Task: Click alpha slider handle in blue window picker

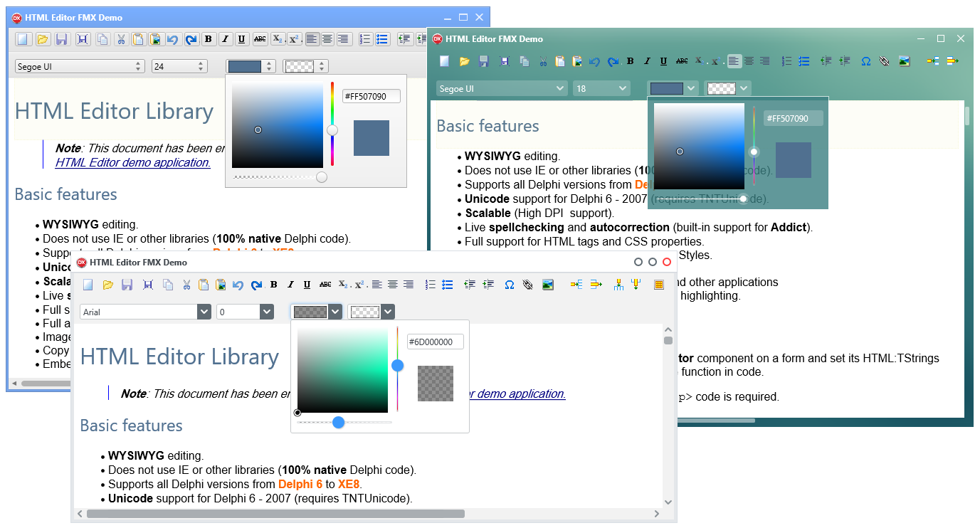Action: click(x=322, y=176)
